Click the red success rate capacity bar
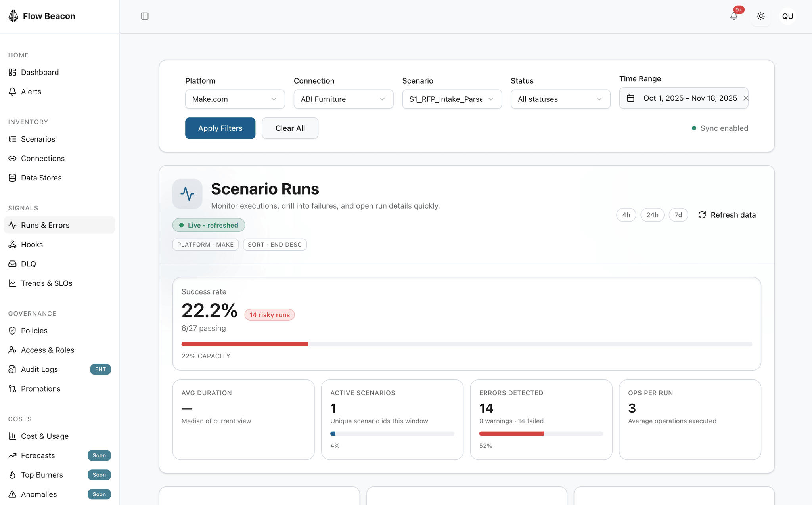 pos(245,344)
